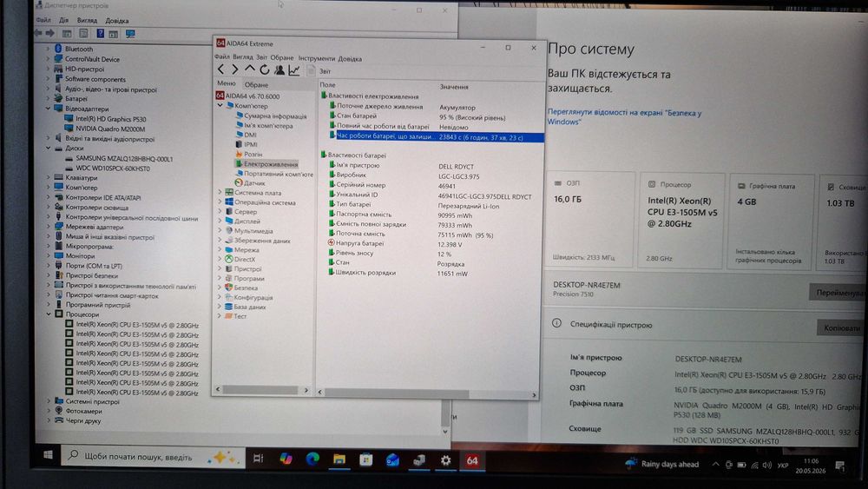Select Сумарна інформація in AIDA64 tree
This screenshot has width=868, height=489.
275,116
